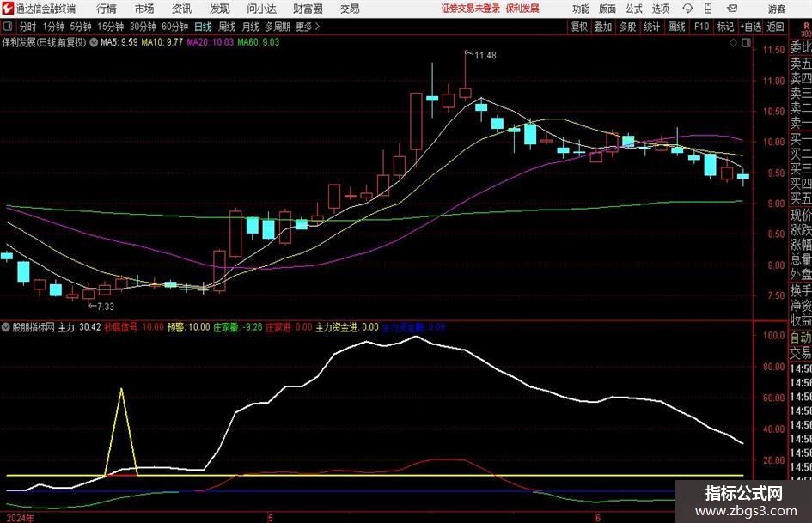Click the 2024年 date axis label
The width and height of the screenshot is (812, 523).
click(x=21, y=518)
